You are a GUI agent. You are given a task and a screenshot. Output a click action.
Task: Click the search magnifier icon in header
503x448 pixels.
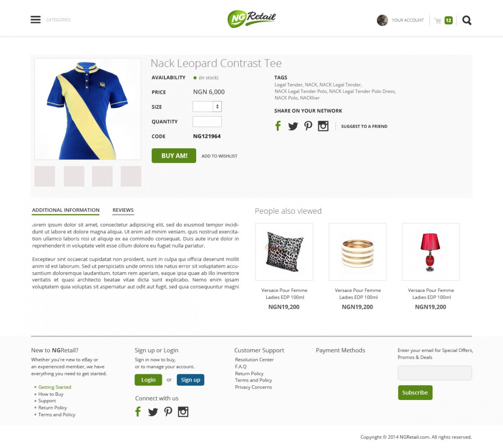[467, 20]
